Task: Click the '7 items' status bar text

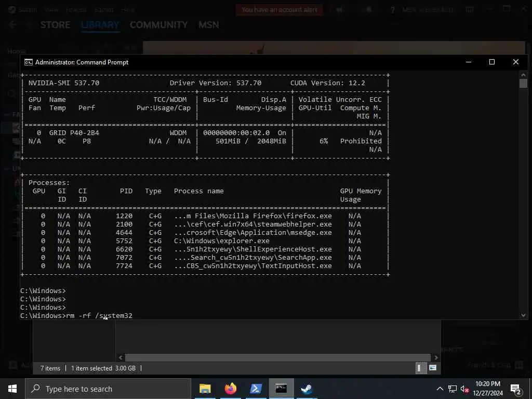Action: click(x=50, y=368)
